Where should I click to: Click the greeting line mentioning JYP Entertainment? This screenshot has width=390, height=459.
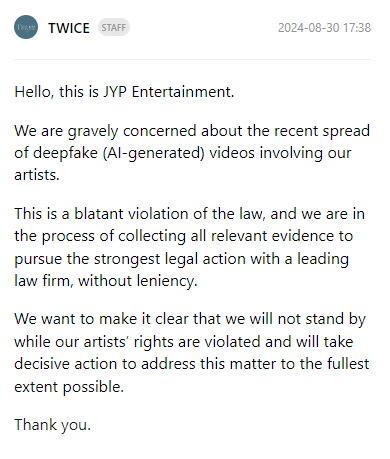124,92
